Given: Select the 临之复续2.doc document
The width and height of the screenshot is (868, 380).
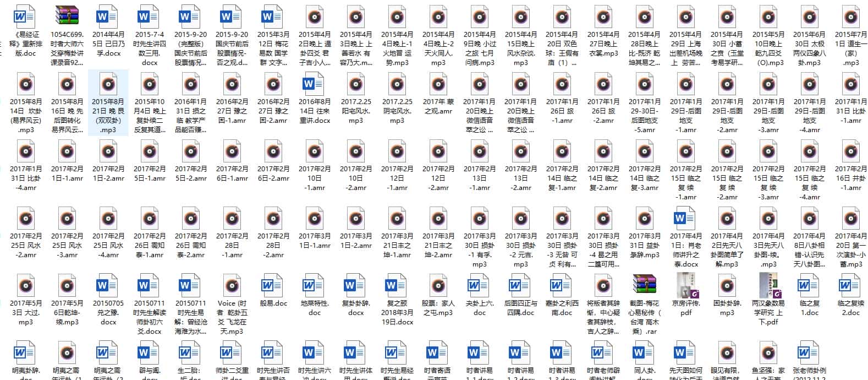Looking at the screenshot, I should pos(851,286).
